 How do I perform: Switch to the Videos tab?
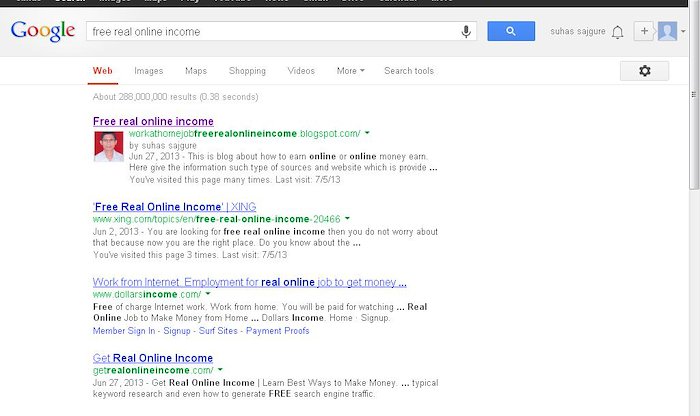[x=301, y=71]
